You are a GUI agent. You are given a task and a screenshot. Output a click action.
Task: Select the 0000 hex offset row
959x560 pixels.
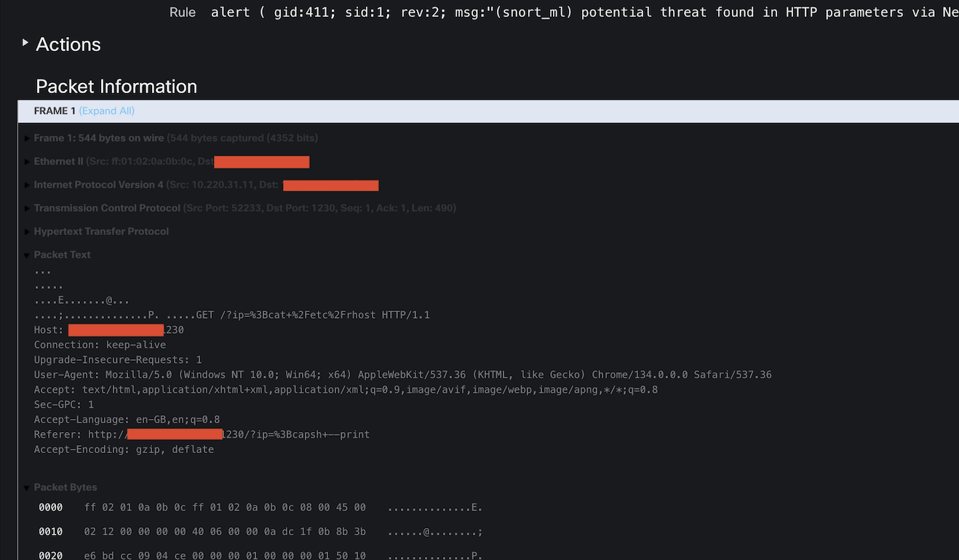click(x=260, y=508)
